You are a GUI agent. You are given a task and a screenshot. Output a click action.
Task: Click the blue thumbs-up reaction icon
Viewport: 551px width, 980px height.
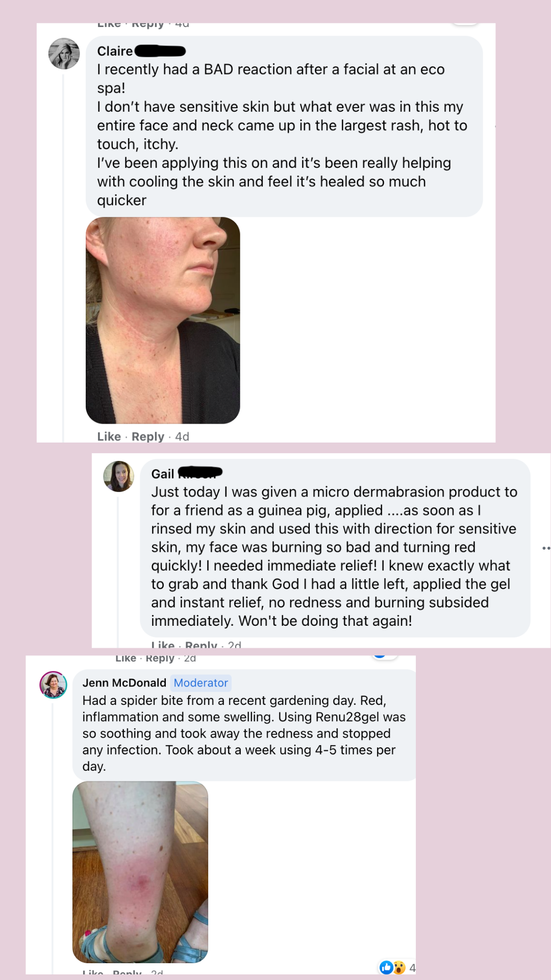point(386,967)
